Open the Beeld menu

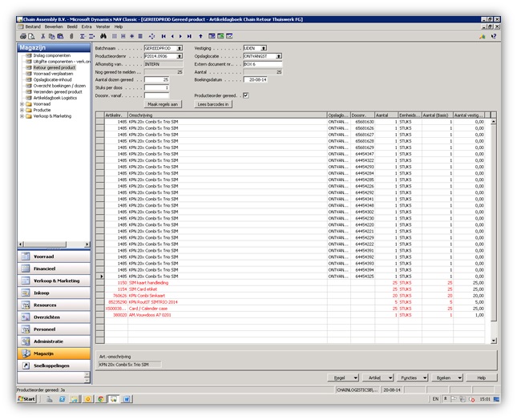(x=72, y=26)
